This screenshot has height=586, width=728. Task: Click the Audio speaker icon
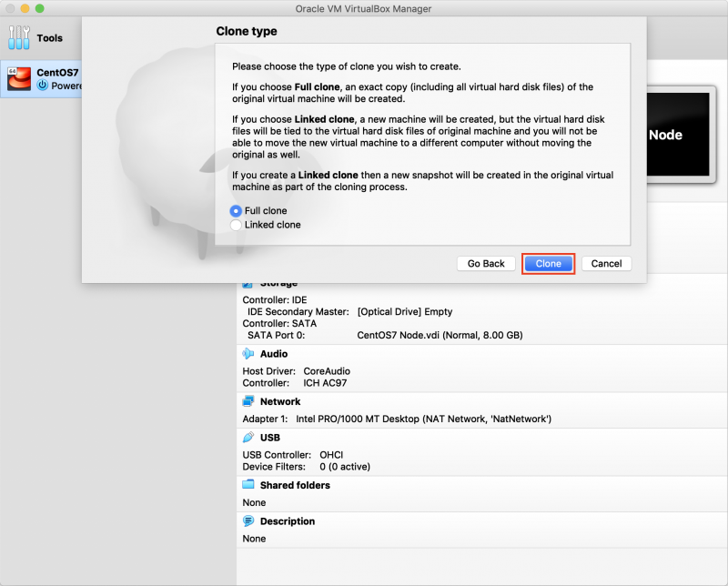tap(248, 354)
